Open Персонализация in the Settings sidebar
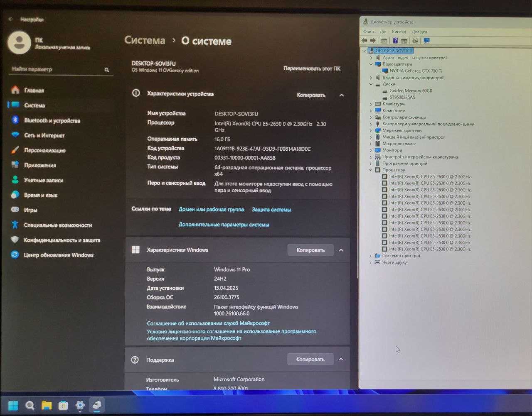 click(45, 150)
